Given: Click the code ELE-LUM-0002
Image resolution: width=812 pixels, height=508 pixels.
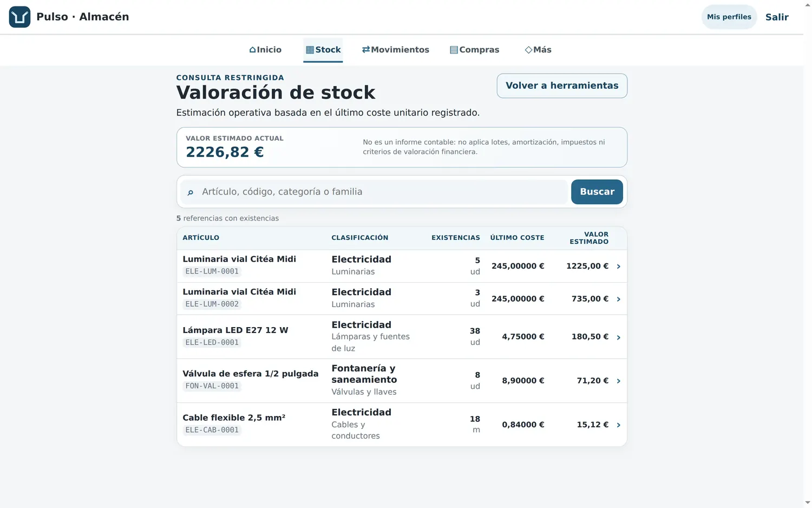Looking at the screenshot, I should pyautogui.click(x=212, y=304).
